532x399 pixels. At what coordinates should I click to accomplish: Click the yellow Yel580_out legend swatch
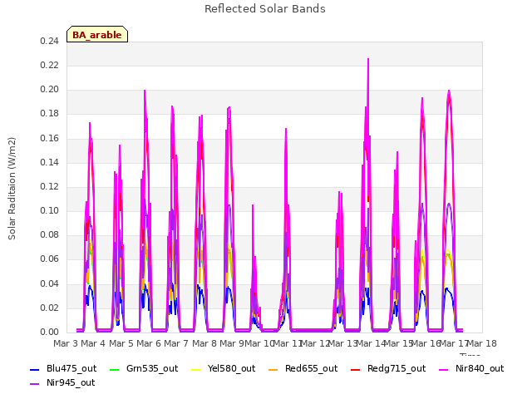pos(196,369)
